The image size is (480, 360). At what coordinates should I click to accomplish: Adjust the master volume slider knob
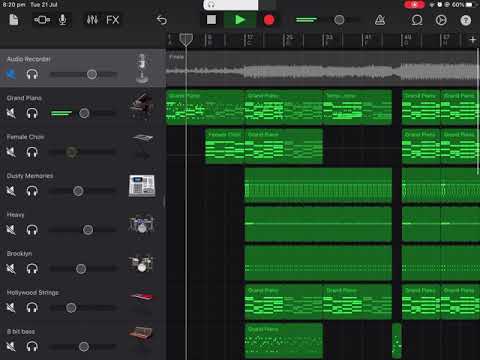click(x=339, y=20)
